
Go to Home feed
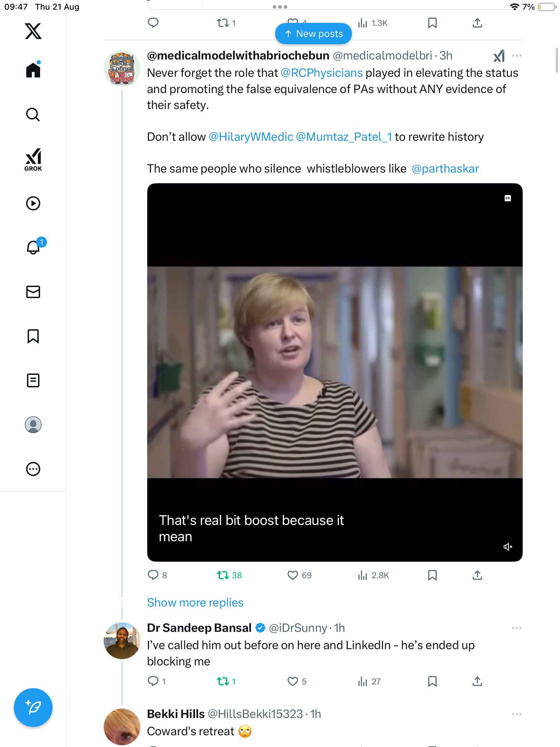click(x=33, y=70)
